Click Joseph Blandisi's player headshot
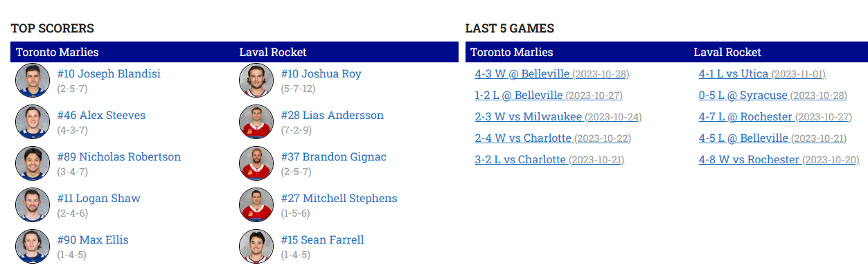The image size is (868, 272). (x=33, y=80)
